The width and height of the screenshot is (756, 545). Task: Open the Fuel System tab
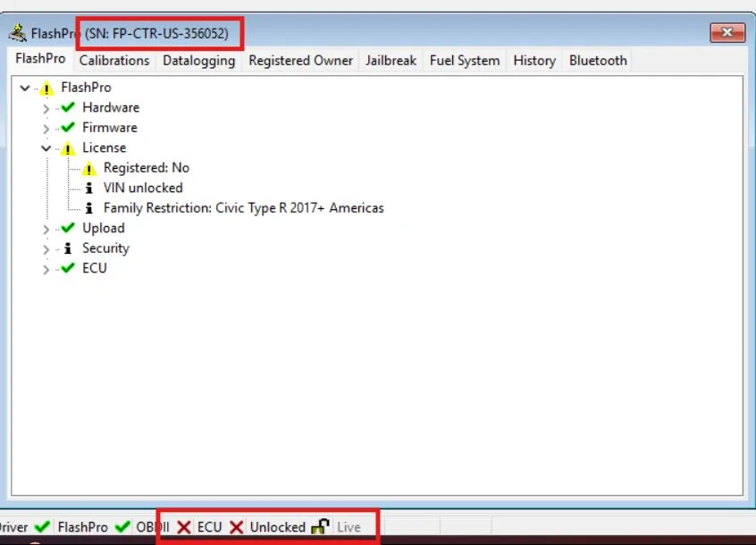[465, 61]
